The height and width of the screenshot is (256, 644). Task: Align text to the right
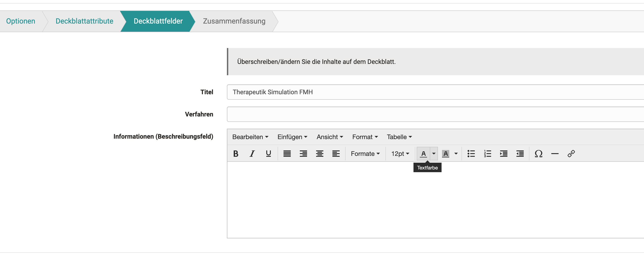[x=303, y=154]
